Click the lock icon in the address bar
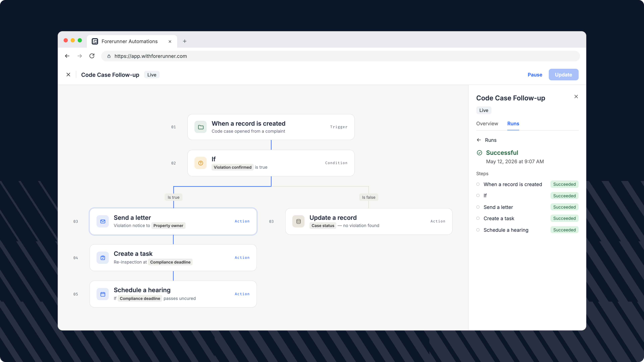The image size is (644, 362). tap(109, 56)
